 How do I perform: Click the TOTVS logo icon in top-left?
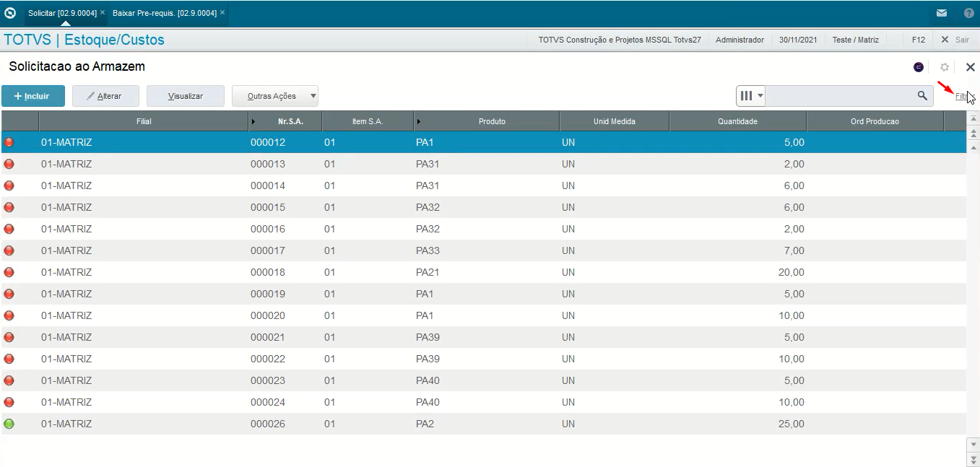tap(10, 13)
